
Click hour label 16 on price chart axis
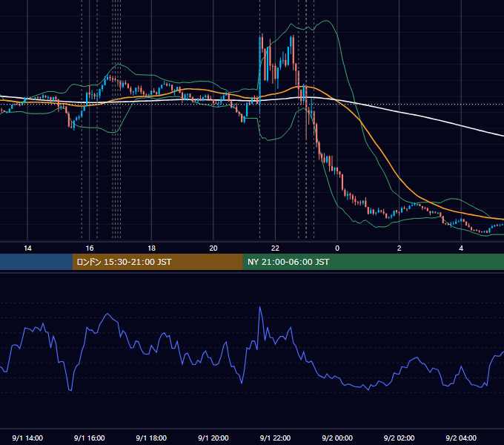coord(90,248)
